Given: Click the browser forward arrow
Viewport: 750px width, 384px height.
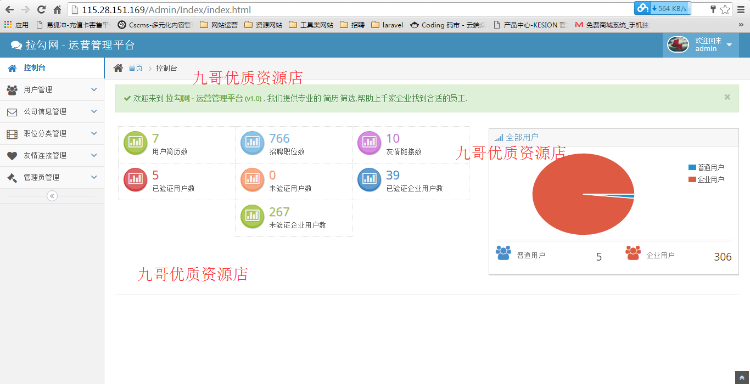Looking at the screenshot, I should pos(25,10).
